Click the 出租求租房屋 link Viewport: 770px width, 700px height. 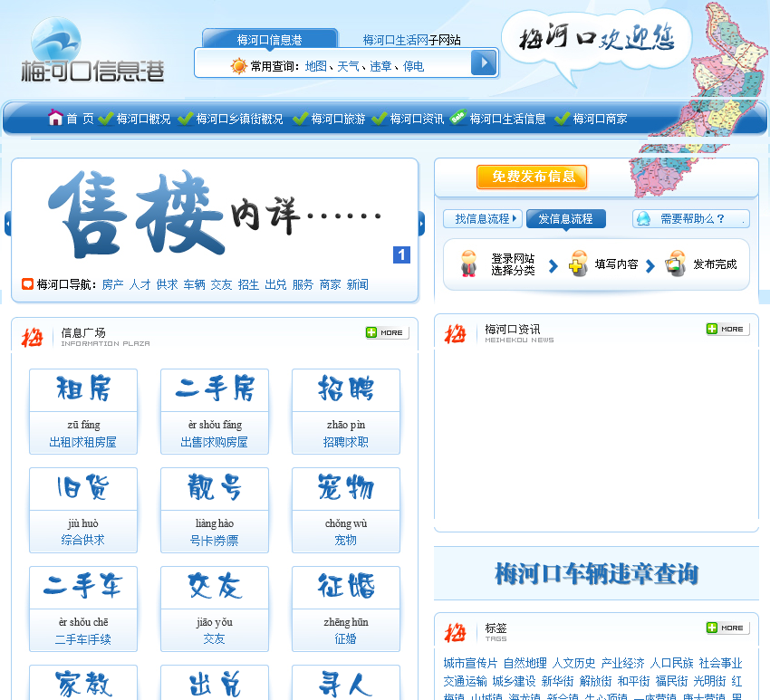click(x=83, y=442)
